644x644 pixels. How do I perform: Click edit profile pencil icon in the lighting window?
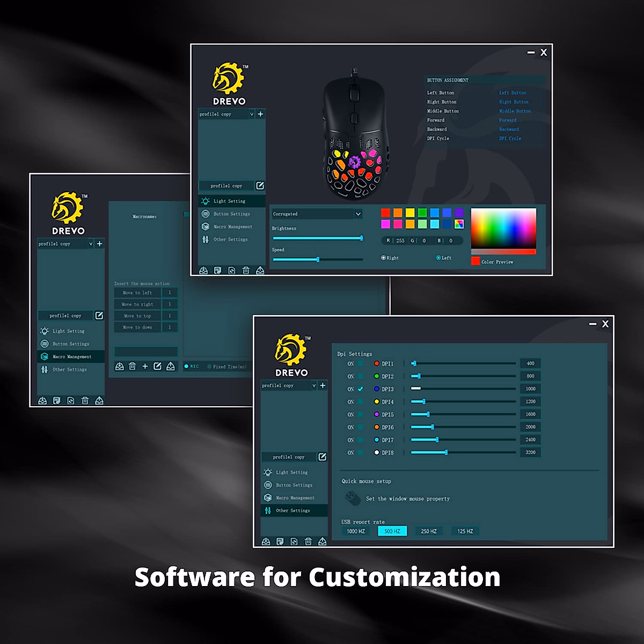260,186
